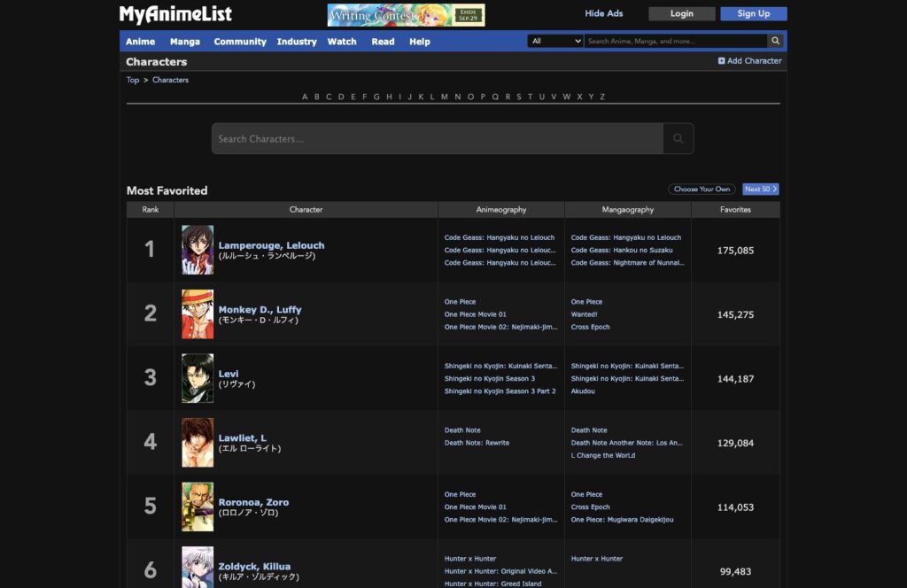This screenshot has height=588, width=907.
Task: Filter characters by letter Z
Action: pyautogui.click(x=602, y=97)
